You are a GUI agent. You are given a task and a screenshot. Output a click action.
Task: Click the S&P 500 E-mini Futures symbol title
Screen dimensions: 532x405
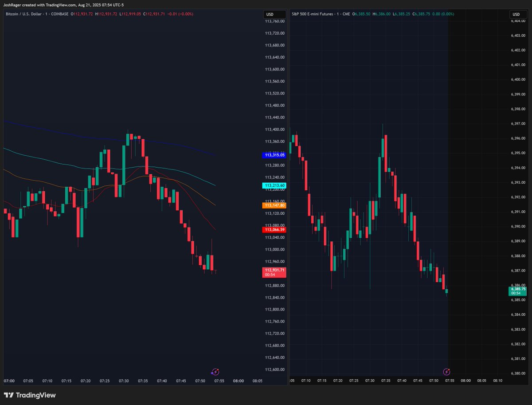tap(312, 14)
